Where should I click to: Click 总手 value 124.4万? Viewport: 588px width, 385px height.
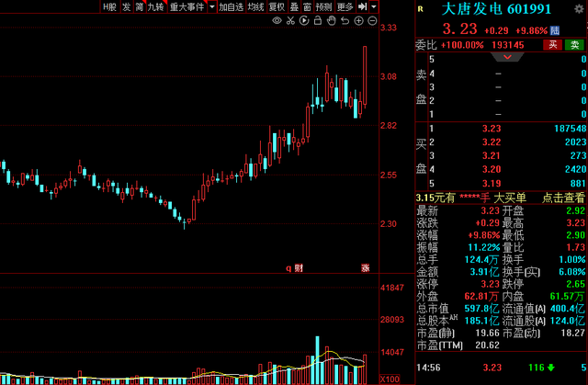(x=481, y=259)
